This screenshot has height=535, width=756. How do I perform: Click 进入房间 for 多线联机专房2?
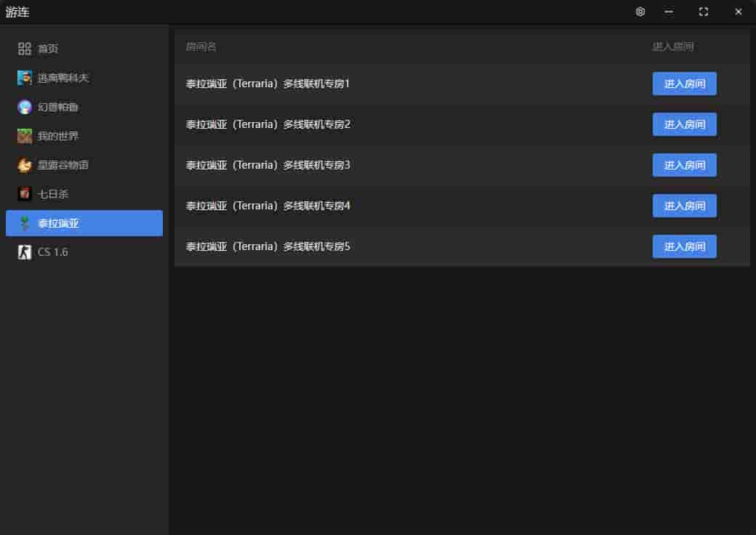coord(685,124)
